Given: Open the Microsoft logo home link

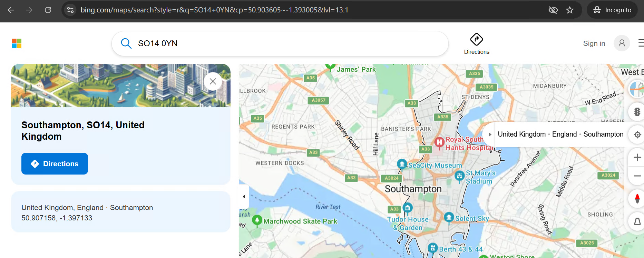Looking at the screenshot, I should (x=17, y=43).
